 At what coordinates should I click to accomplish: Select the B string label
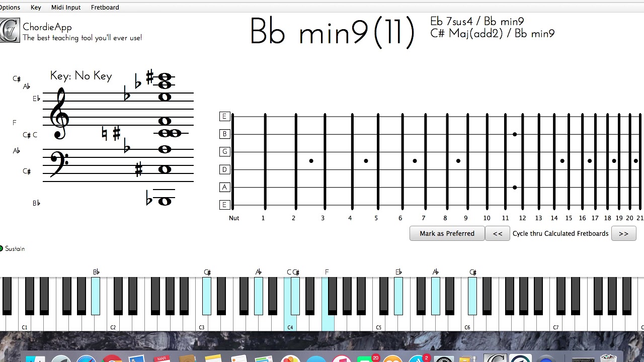point(224,134)
